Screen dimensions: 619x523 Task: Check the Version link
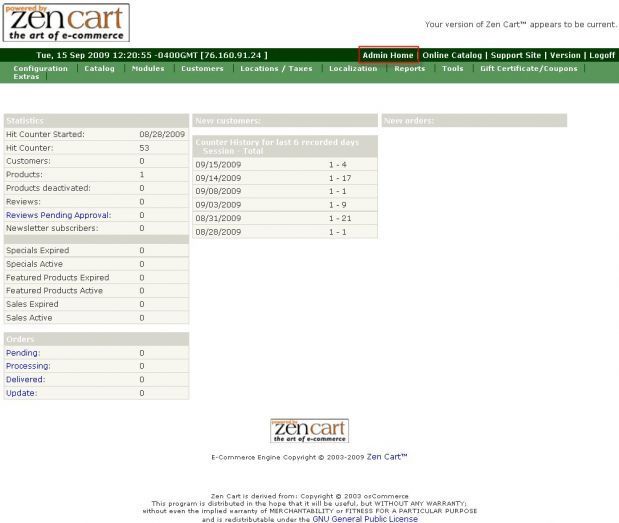point(565,55)
